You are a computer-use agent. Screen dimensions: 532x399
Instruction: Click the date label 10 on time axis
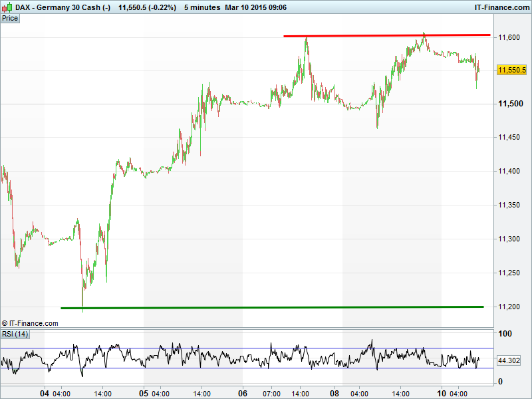pyautogui.click(x=442, y=393)
